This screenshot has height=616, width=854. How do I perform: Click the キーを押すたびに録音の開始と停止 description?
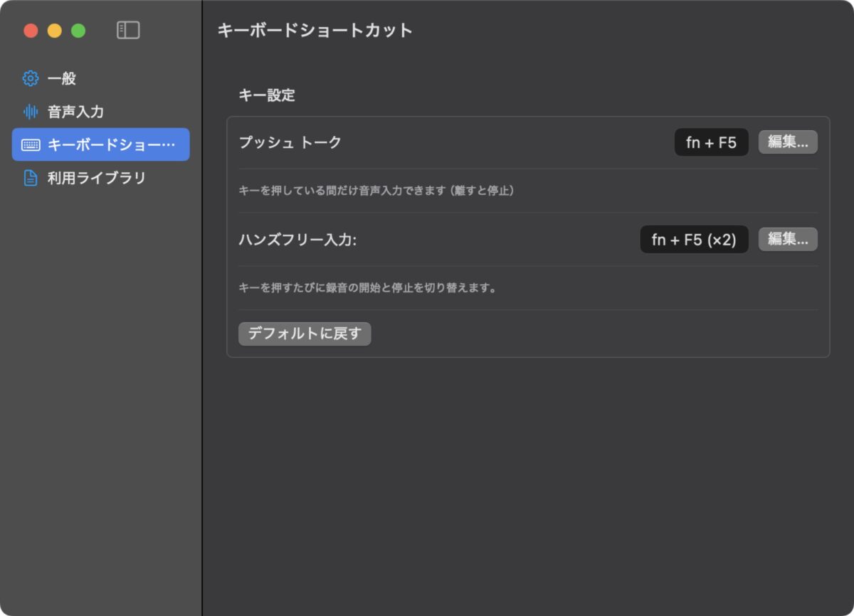367,288
